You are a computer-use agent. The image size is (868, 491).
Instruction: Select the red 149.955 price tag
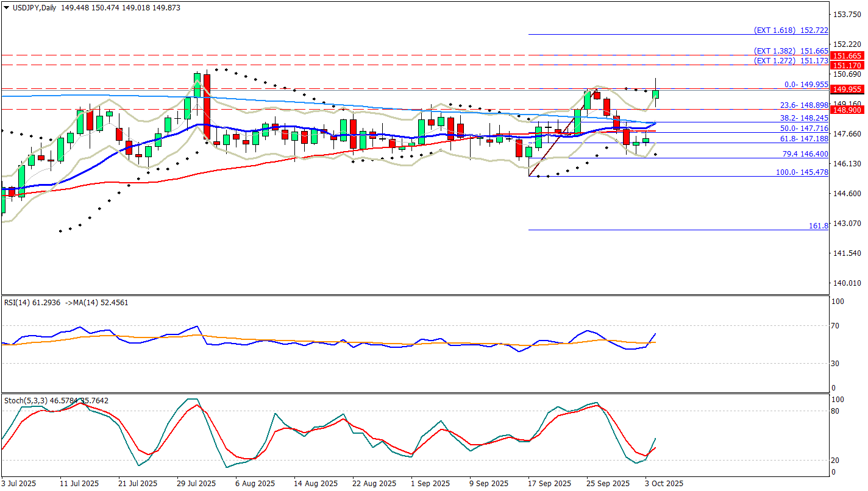pos(847,90)
